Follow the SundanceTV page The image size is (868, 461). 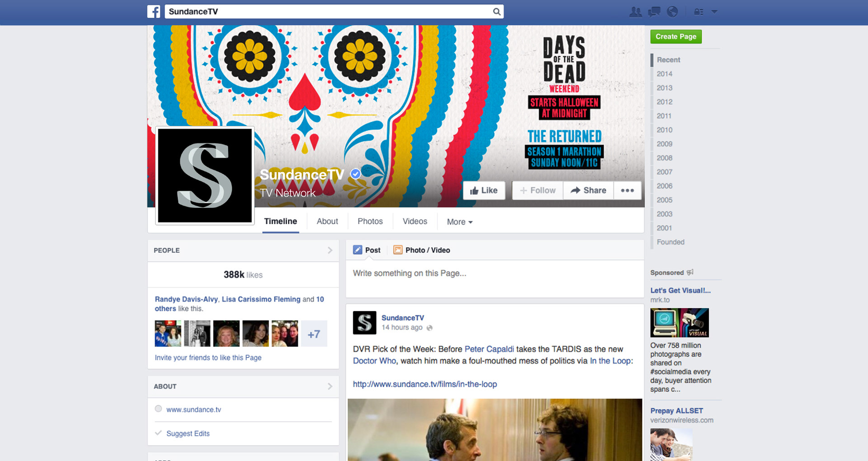[x=538, y=190]
